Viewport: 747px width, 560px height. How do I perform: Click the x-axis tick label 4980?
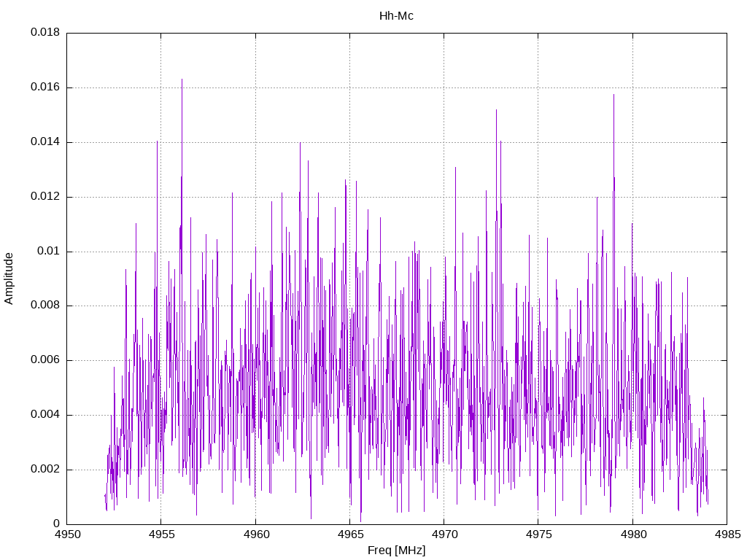coord(632,534)
